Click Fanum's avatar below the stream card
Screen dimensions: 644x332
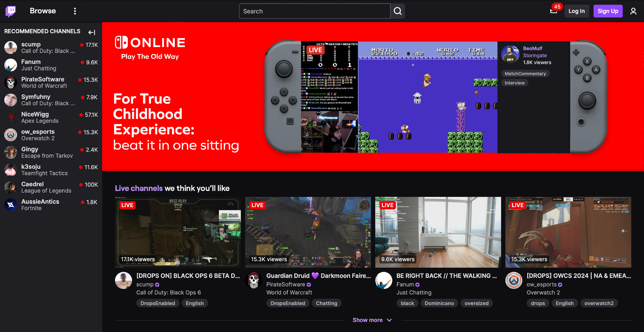[x=384, y=280]
